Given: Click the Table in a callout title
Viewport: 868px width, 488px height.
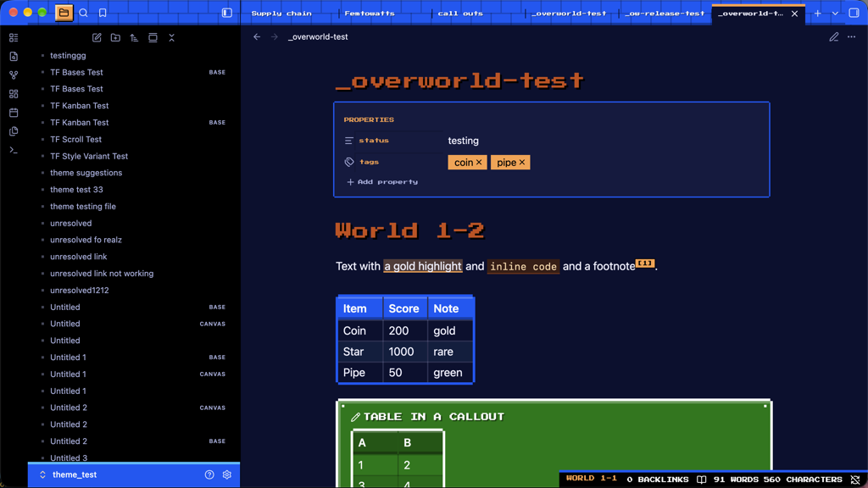Looking at the screenshot, I should pos(434,417).
